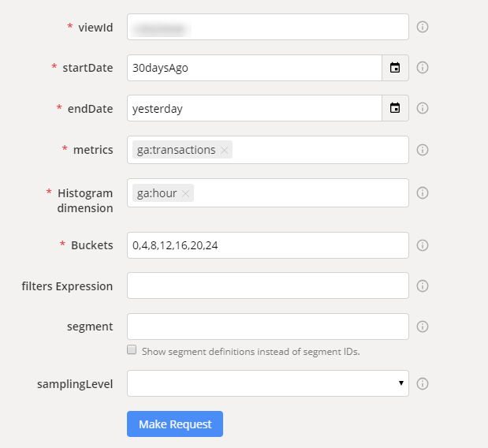Remove the ga:transactions metric tag
The height and width of the screenshot is (448, 488).
pyautogui.click(x=225, y=150)
